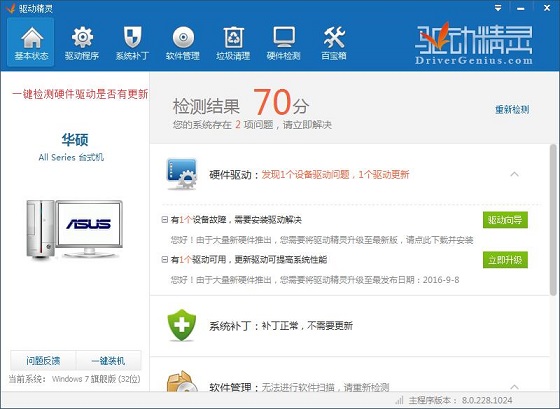
Task: Open the 驱动程序 gear tab
Action: coord(82,43)
